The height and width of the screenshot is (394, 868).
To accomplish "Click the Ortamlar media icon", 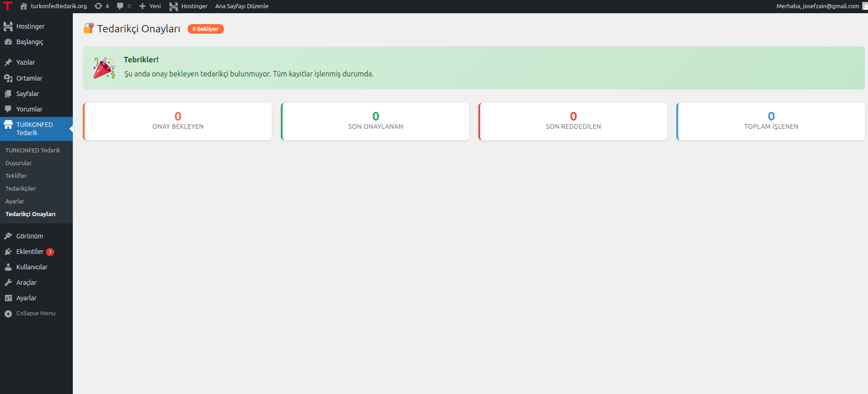I will click(8, 78).
